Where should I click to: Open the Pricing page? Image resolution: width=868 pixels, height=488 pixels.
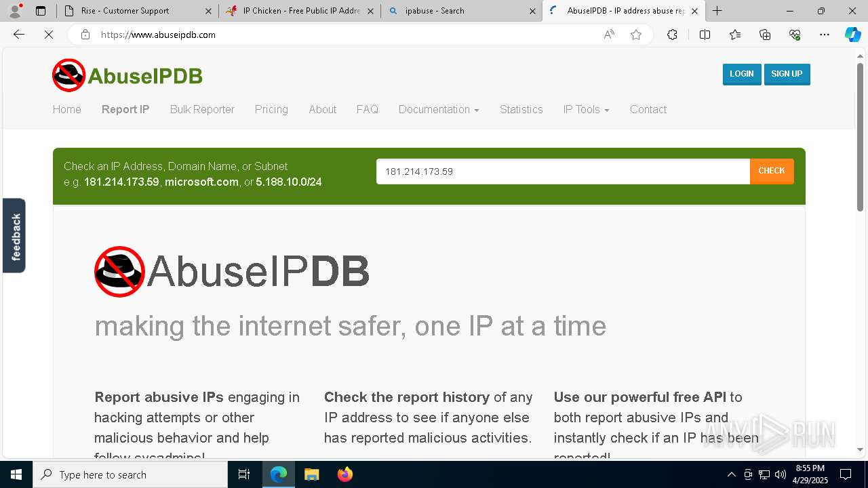[271, 109]
